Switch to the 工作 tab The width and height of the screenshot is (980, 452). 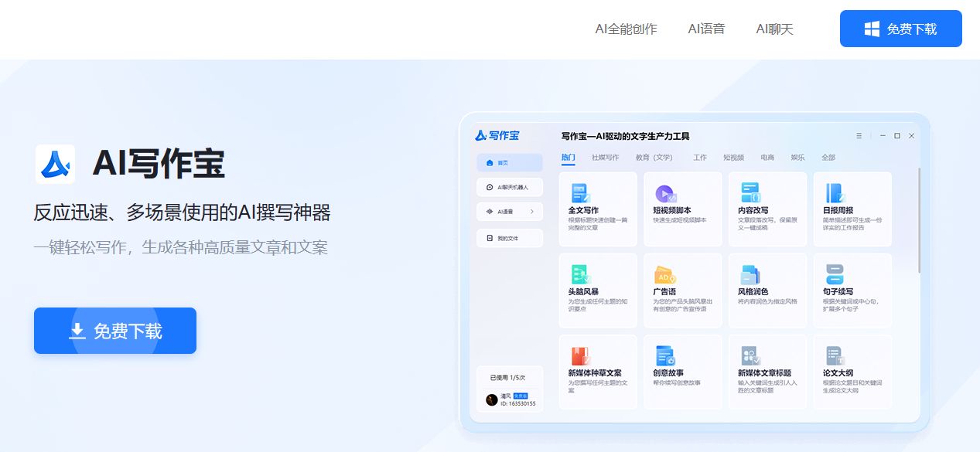pyautogui.click(x=700, y=158)
